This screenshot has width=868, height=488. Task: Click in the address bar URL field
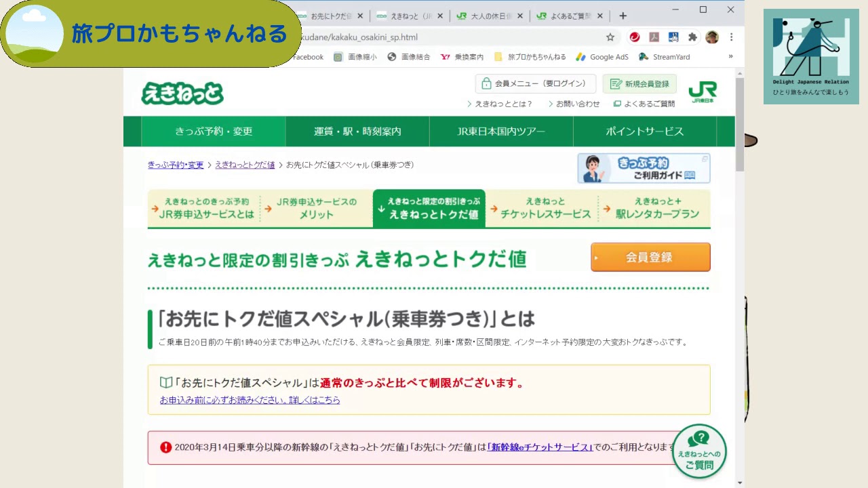(x=448, y=37)
